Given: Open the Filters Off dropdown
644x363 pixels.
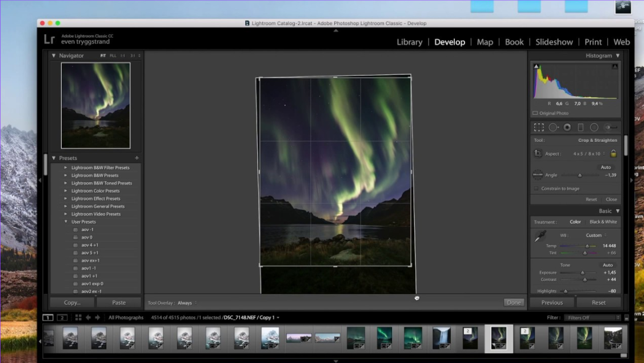Looking at the screenshot, I should (593, 318).
